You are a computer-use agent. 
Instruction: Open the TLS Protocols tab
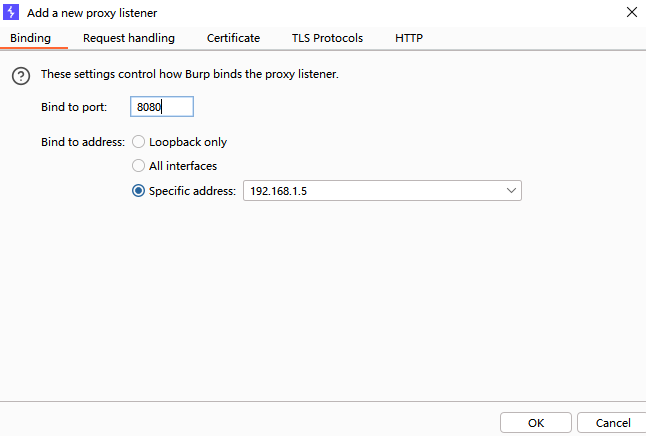(x=328, y=38)
